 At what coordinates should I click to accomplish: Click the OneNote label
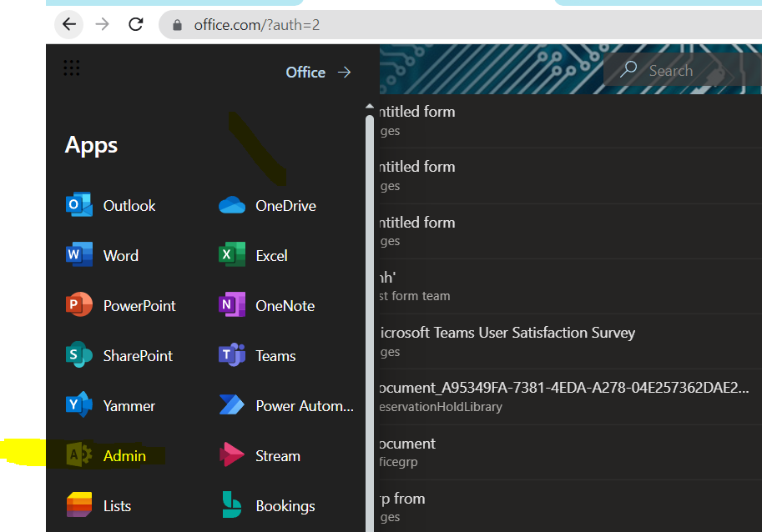(x=285, y=306)
